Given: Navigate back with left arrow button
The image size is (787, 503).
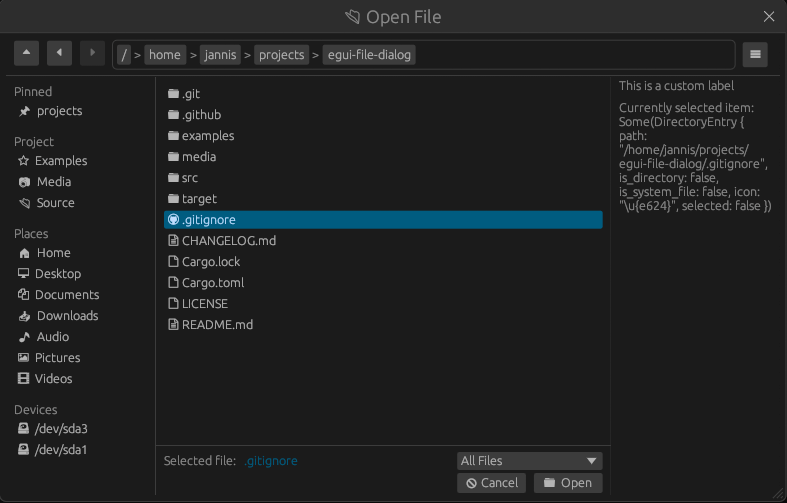Looking at the screenshot, I should tap(59, 54).
